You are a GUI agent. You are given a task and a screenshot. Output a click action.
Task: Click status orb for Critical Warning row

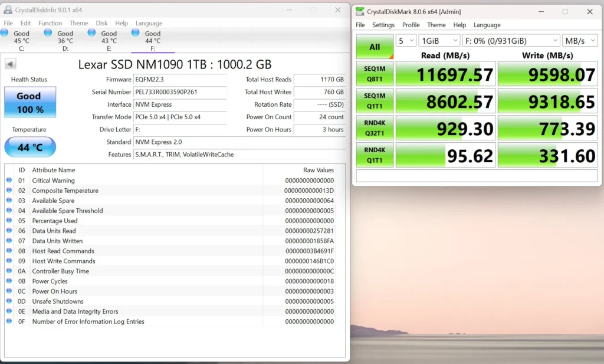coord(9,180)
